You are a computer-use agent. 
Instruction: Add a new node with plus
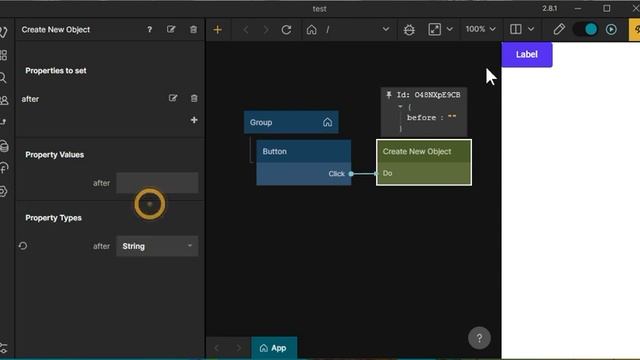click(x=218, y=29)
